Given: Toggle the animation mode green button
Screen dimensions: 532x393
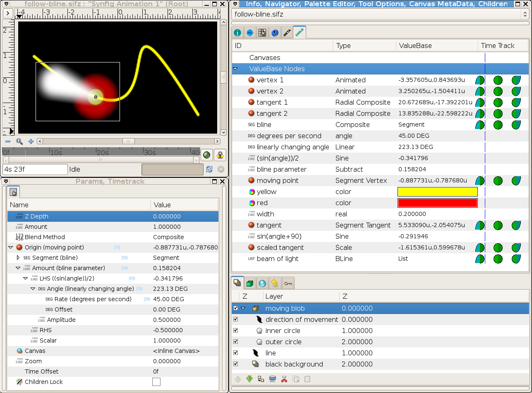Looking at the screenshot, I should 207,155.
